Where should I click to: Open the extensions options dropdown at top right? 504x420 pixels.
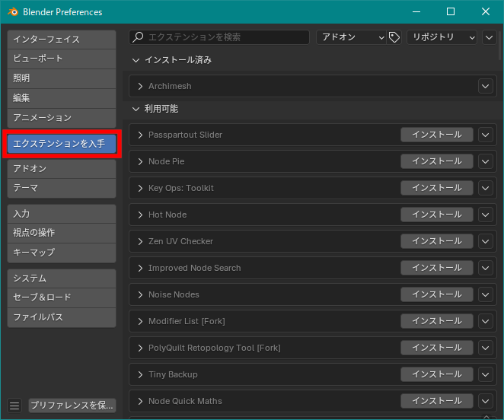[490, 37]
